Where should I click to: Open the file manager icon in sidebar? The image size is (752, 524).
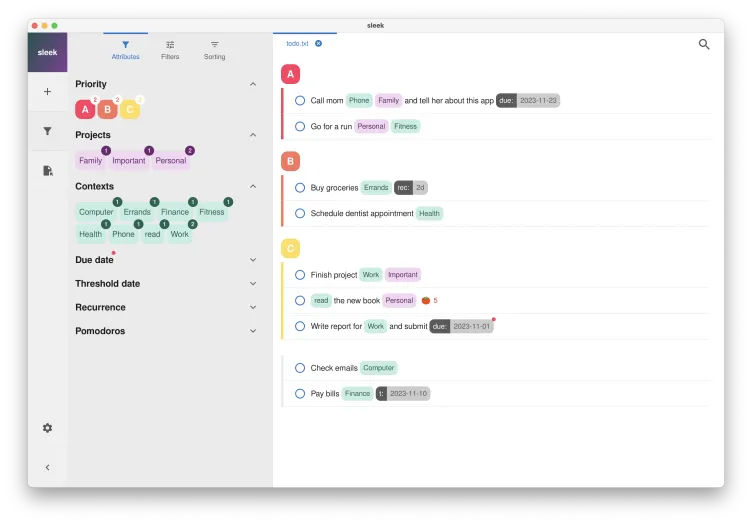(47, 171)
